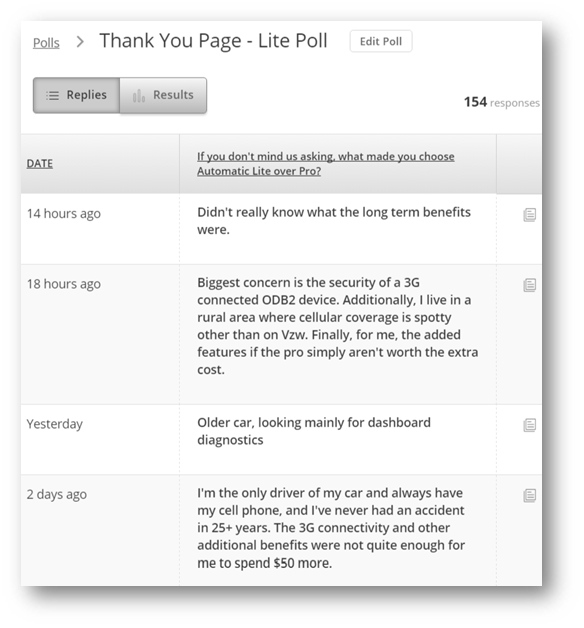Open note icon for 14 hours ago reply
584x628 pixels.
click(530, 215)
